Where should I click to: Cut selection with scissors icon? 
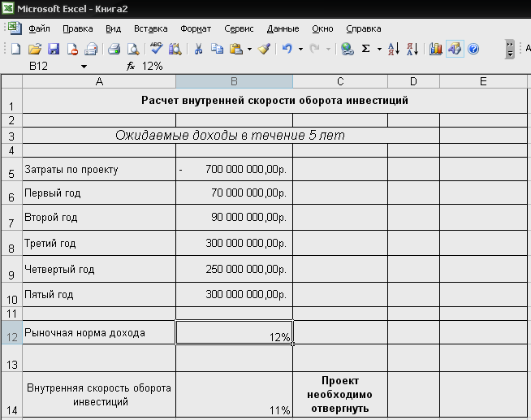tap(198, 49)
